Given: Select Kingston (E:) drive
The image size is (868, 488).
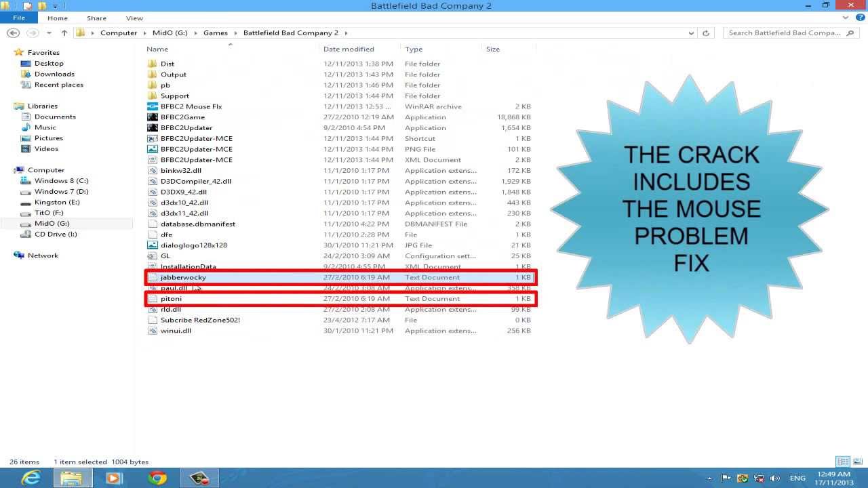Looking at the screenshot, I should click(56, 202).
